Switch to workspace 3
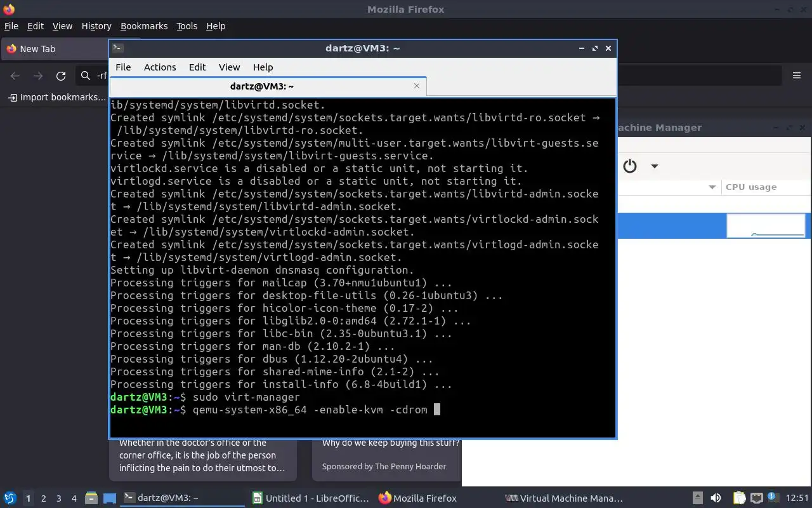This screenshot has width=812, height=508. point(59,498)
